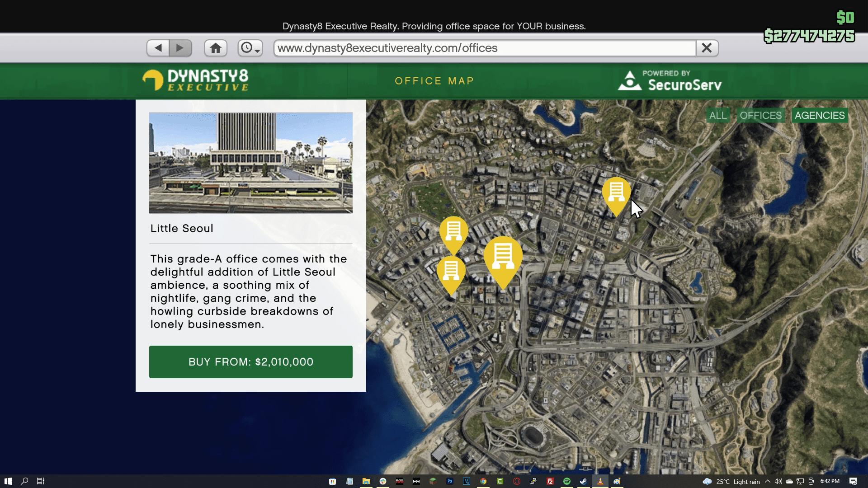The image size is (868, 488).
Task: Open Spotify from the Windows taskbar
Action: click(x=567, y=481)
